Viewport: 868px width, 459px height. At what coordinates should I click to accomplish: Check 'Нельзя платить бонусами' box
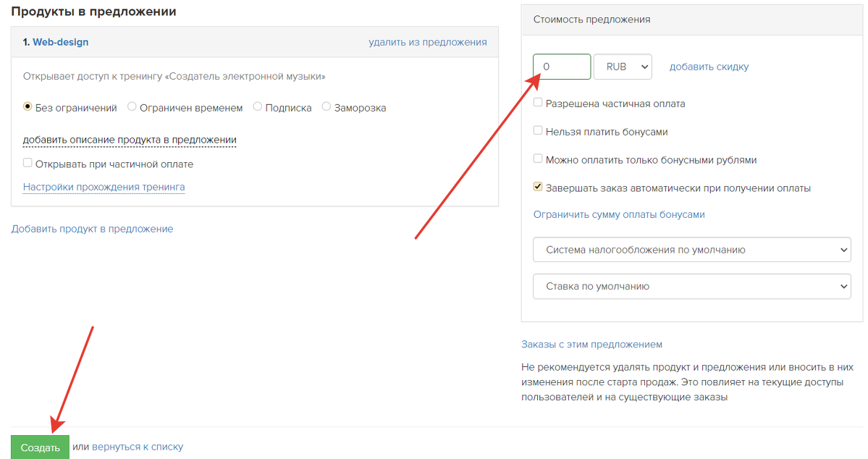click(x=537, y=130)
